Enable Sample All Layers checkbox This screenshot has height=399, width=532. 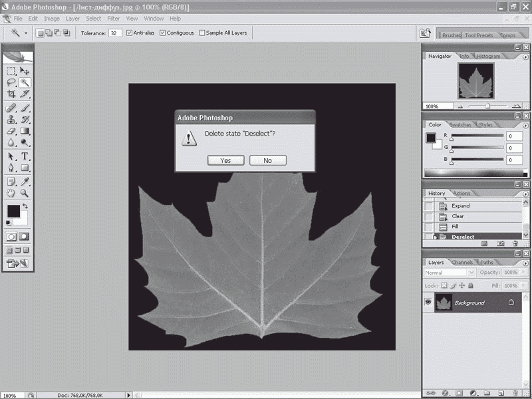pos(202,32)
